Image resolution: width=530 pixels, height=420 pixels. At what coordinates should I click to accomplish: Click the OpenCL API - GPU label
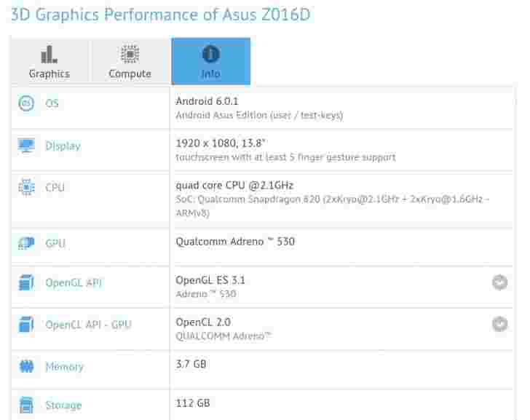tap(88, 325)
